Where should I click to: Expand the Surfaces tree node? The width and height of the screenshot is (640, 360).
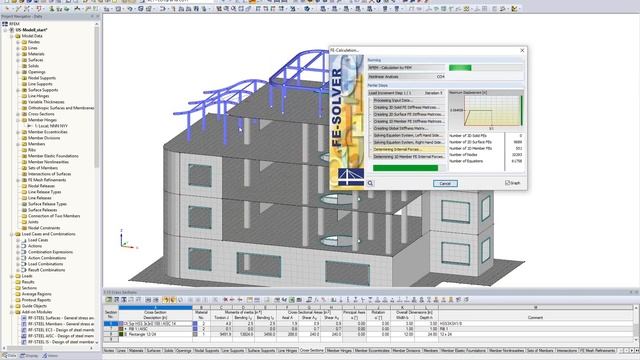pyautogui.click(x=18, y=60)
